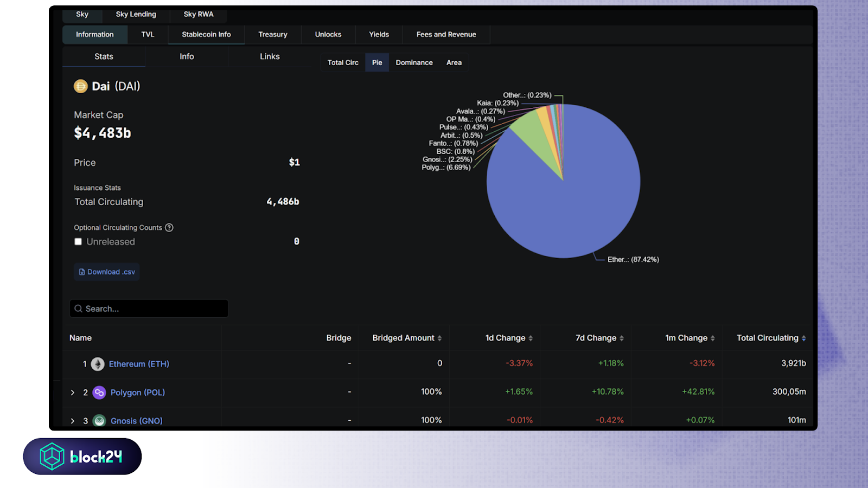Click Polygon's +10.78% 7d change cell
This screenshot has height=488, width=868.
[x=608, y=391]
